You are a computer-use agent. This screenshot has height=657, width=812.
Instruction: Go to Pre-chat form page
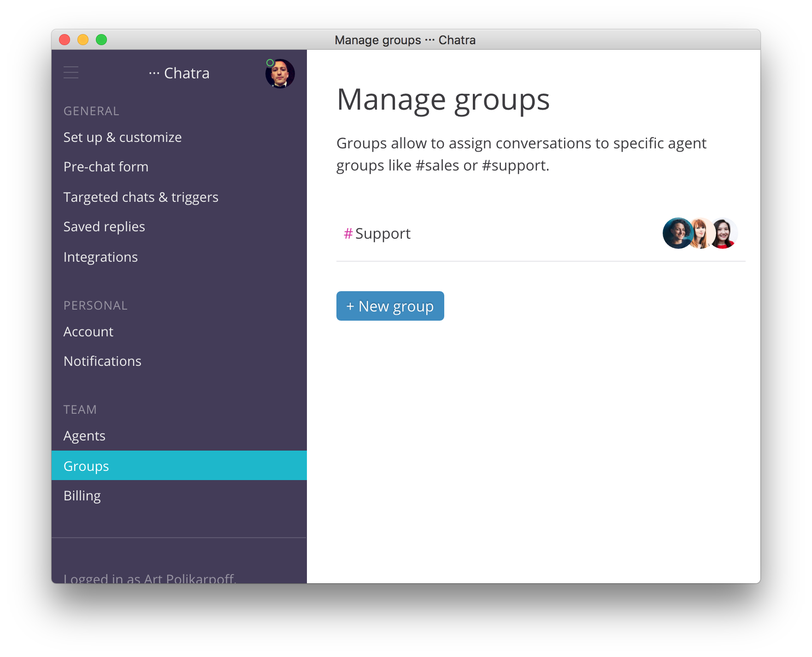(x=106, y=167)
